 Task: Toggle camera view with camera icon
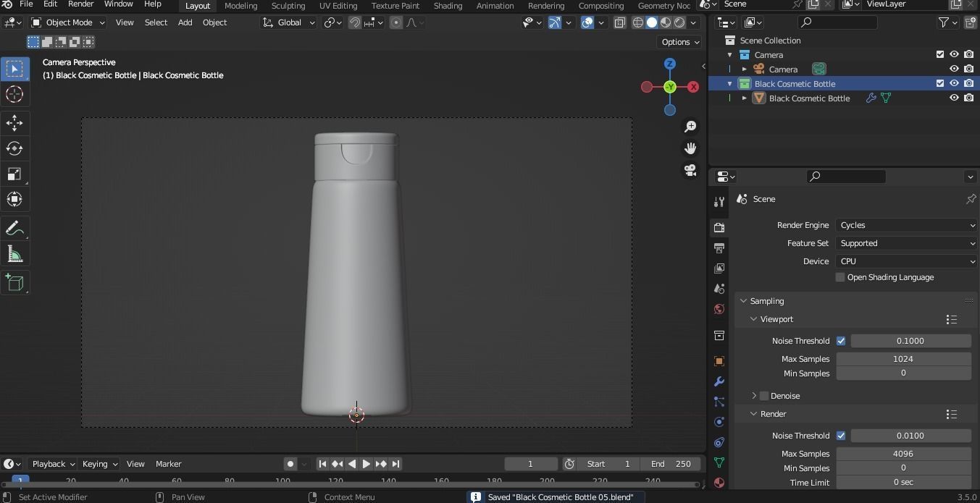pyautogui.click(x=690, y=170)
